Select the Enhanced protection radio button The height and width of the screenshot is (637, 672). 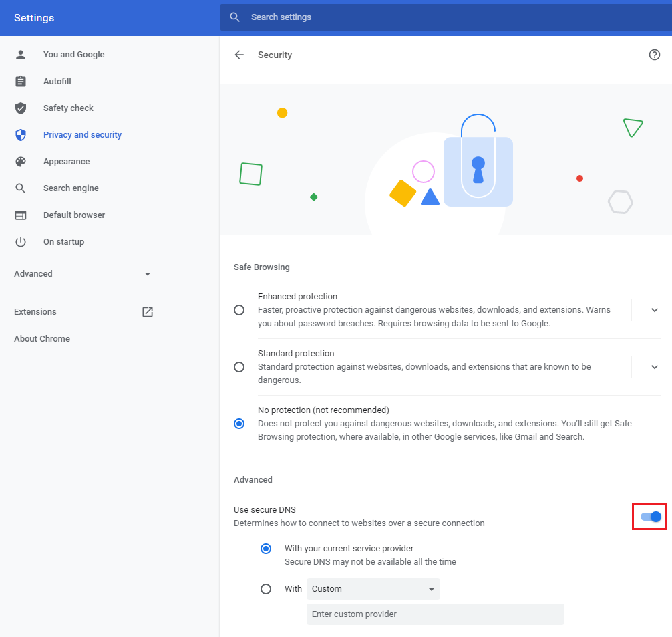[x=239, y=309]
